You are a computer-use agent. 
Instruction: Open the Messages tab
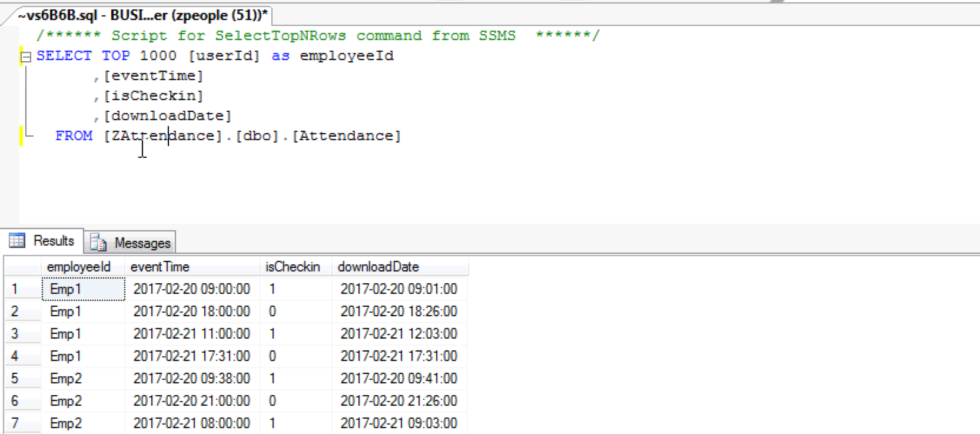[130, 243]
